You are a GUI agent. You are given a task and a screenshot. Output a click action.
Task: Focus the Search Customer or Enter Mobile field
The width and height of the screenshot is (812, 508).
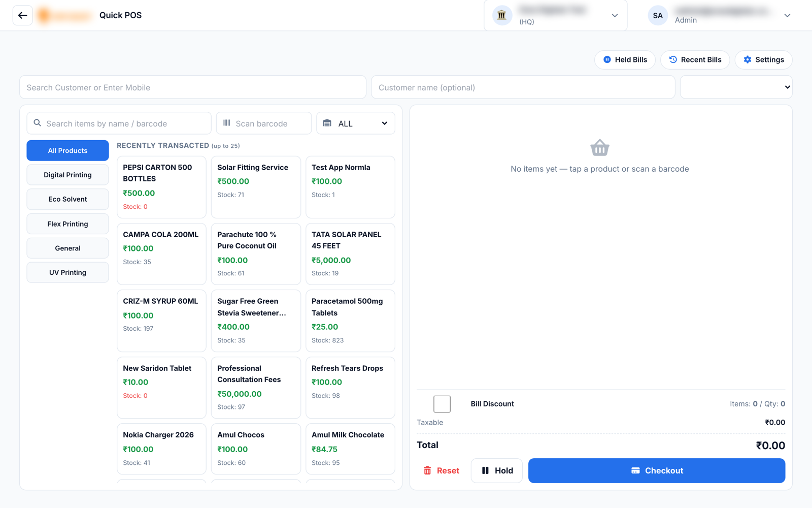tap(193, 87)
